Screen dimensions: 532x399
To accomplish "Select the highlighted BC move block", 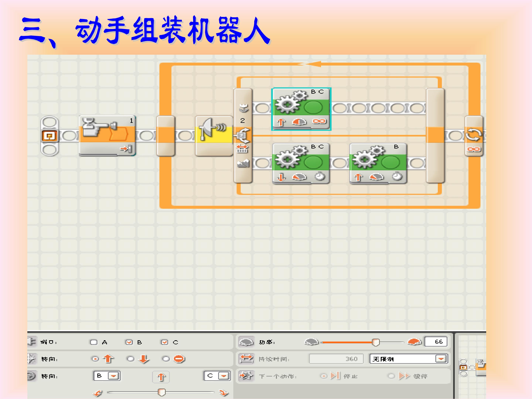I will 301,109.
